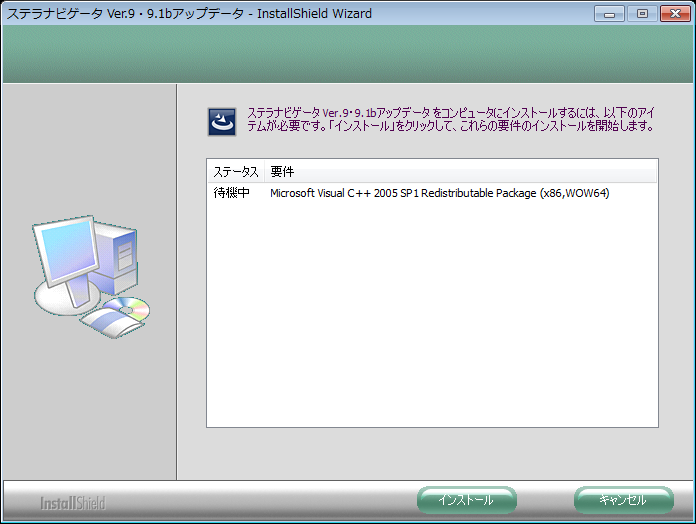
Task: Minimize the InstallShield Wizard window
Action: point(609,14)
